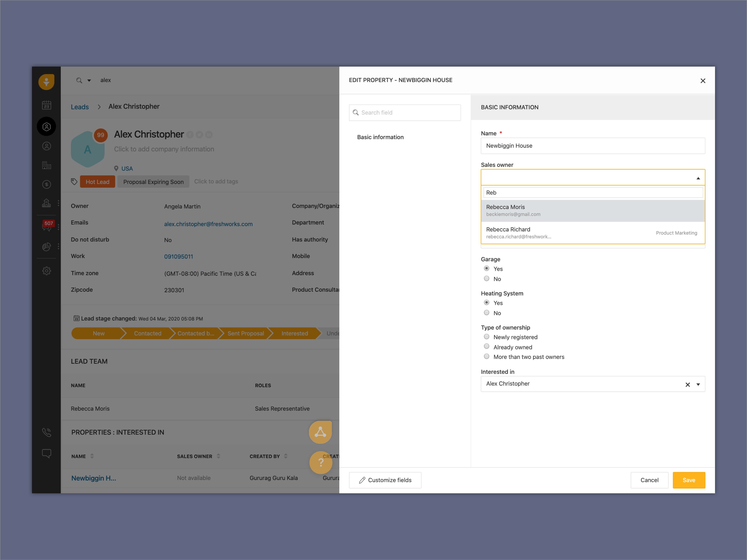This screenshot has height=560, width=747.
Task: Choose Newly registered ownership type
Action: tap(486, 337)
